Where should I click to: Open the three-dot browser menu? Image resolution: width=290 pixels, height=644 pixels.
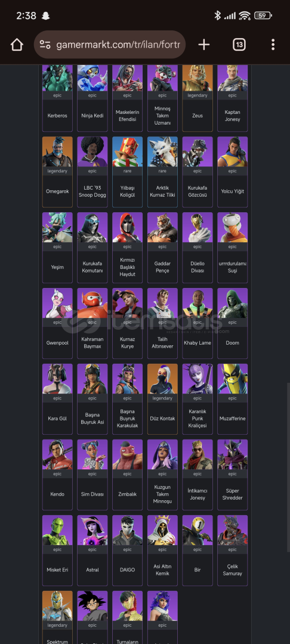click(x=273, y=45)
